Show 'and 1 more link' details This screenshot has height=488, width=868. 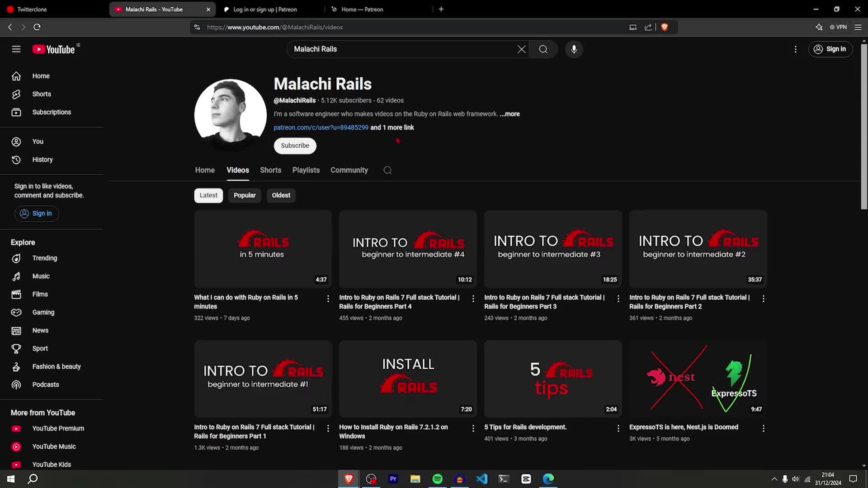pyautogui.click(x=392, y=127)
